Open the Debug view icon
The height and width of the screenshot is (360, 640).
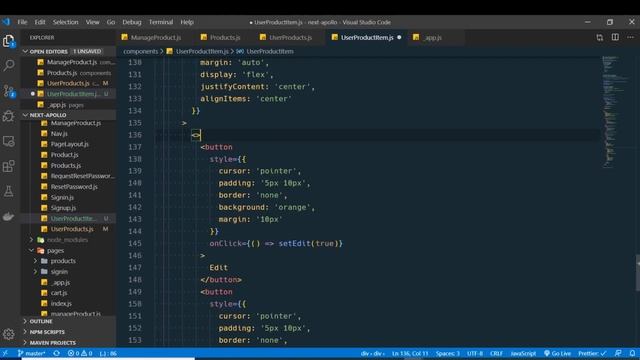pyautogui.click(x=9, y=116)
